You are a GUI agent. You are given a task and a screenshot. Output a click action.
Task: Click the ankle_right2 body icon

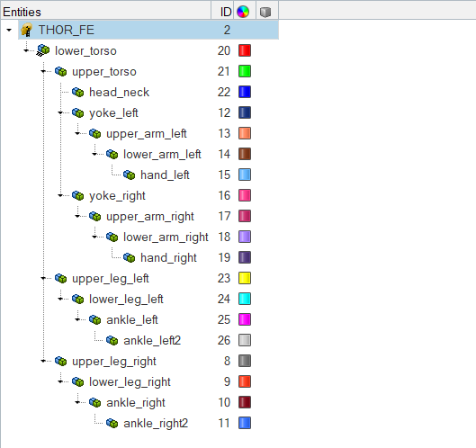click(112, 423)
